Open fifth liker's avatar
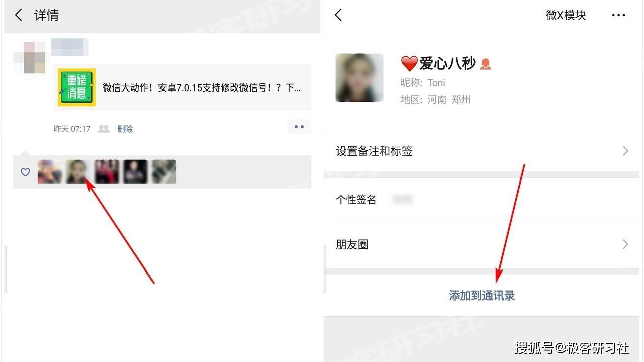The height and width of the screenshot is (362, 644). 164,171
